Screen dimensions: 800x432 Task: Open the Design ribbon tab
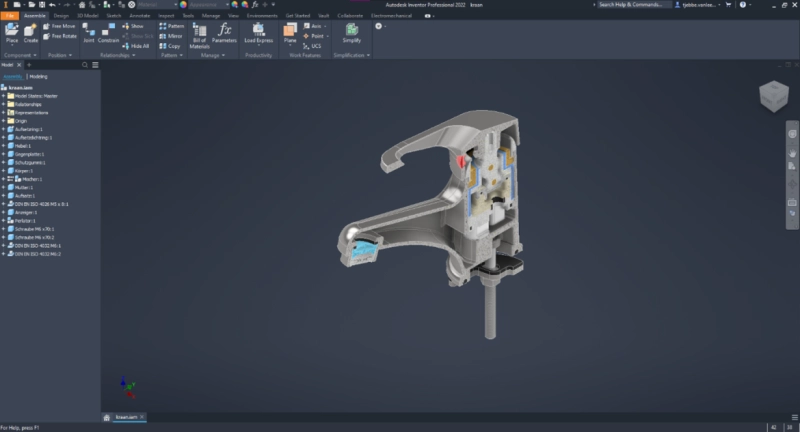[x=61, y=16]
